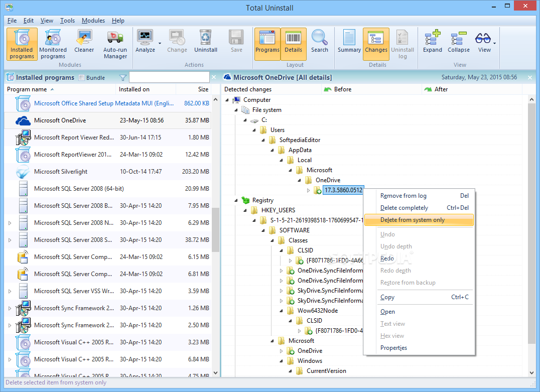Image resolution: width=540 pixels, height=392 pixels.
Task: Open the Help menu
Action: tap(118, 21)
